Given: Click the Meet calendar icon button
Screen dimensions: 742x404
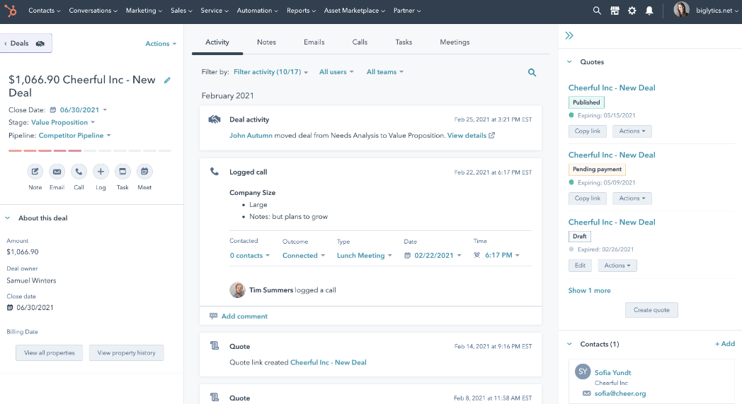Looking at the screenshot, I should pyautogui.click(x=144, y=171).
